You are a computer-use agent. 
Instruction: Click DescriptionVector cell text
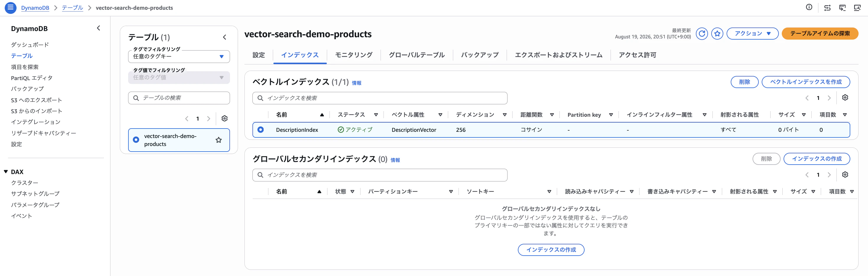click(414, 130)
